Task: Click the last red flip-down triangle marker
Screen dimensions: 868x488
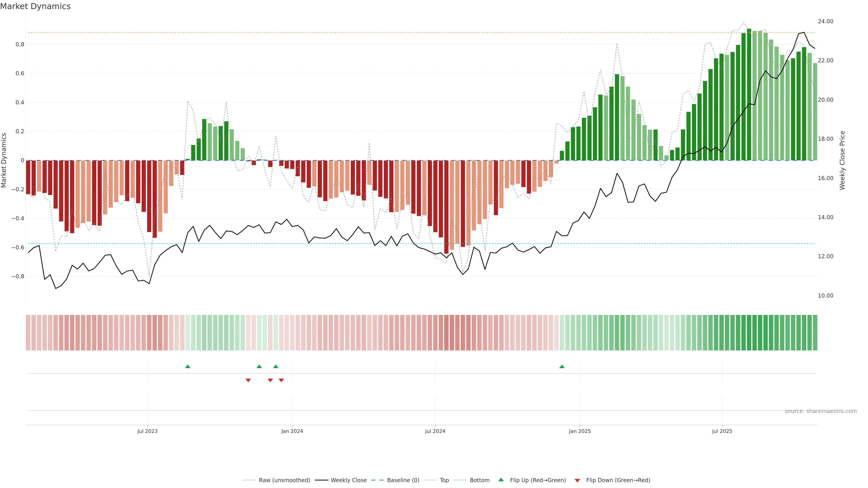Action: (x=281, y=380)
